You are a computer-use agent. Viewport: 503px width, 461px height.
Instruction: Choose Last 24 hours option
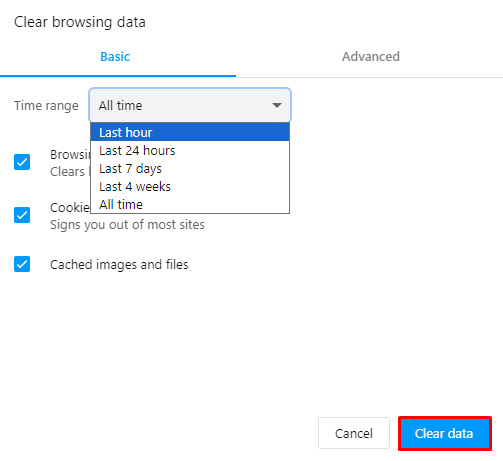[x=190, y=150]
